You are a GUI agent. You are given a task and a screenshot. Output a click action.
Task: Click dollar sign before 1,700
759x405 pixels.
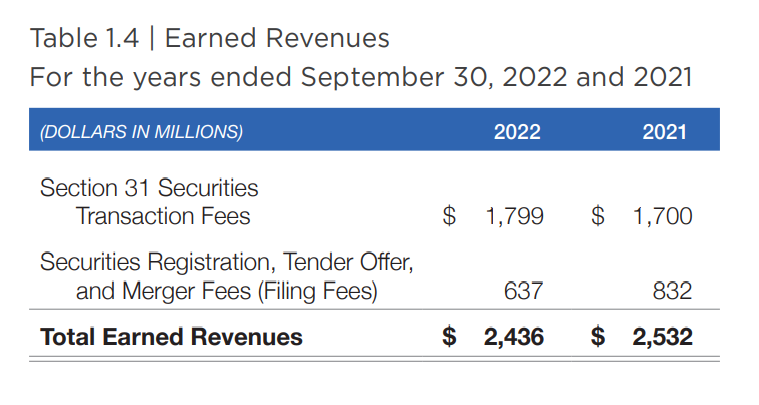click(x=599, y=216)
